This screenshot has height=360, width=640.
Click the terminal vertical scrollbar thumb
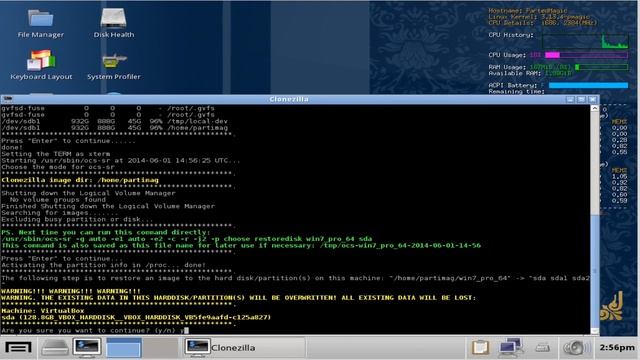(595, 270)
